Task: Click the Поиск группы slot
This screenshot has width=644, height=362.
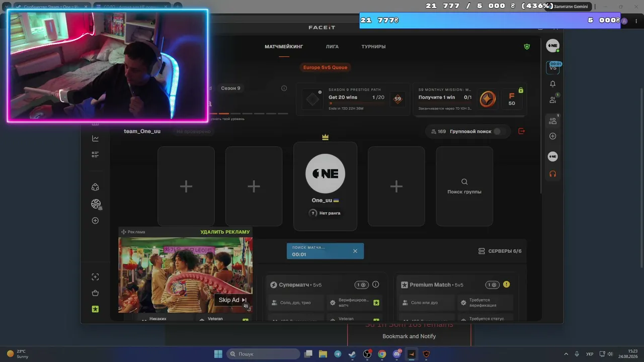Action: pos(464,186)
